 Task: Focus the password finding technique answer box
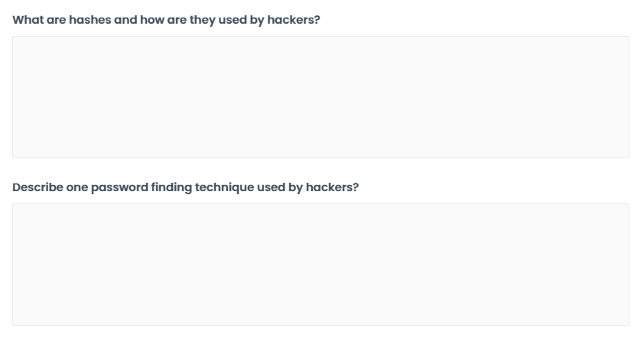[320, 265]
